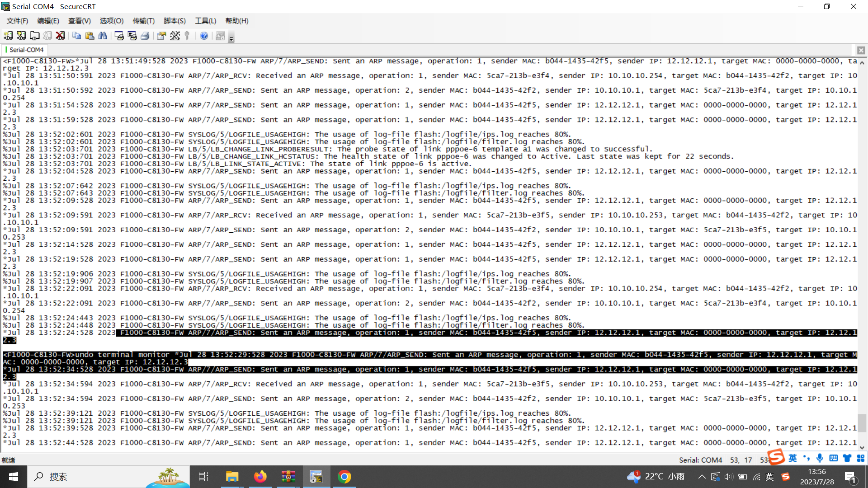Expand the system tray hidden icons chevron
This screenshot has height=488, width=868.
click(x=702, y=477)
